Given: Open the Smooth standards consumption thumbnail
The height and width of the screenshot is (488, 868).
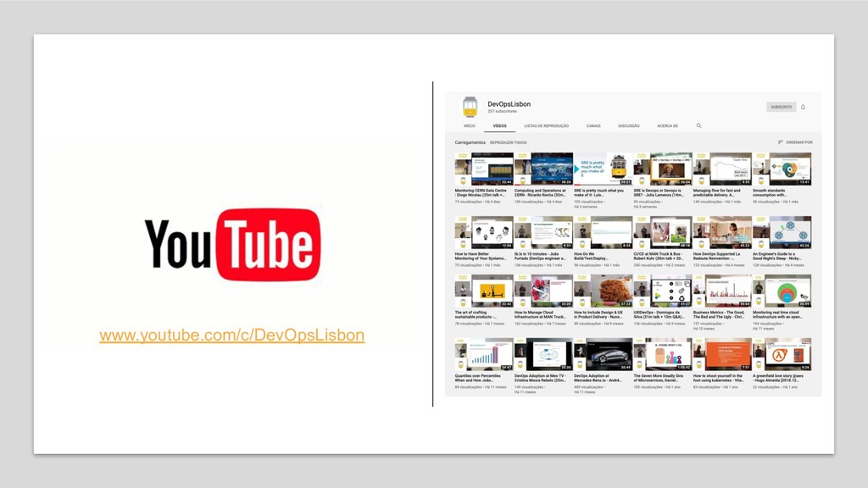Looking at the screenshot, I should point(782,169).
